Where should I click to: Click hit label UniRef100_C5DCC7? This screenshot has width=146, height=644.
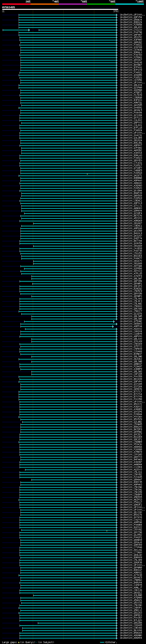pyautogui.click(x=131, y=311)
